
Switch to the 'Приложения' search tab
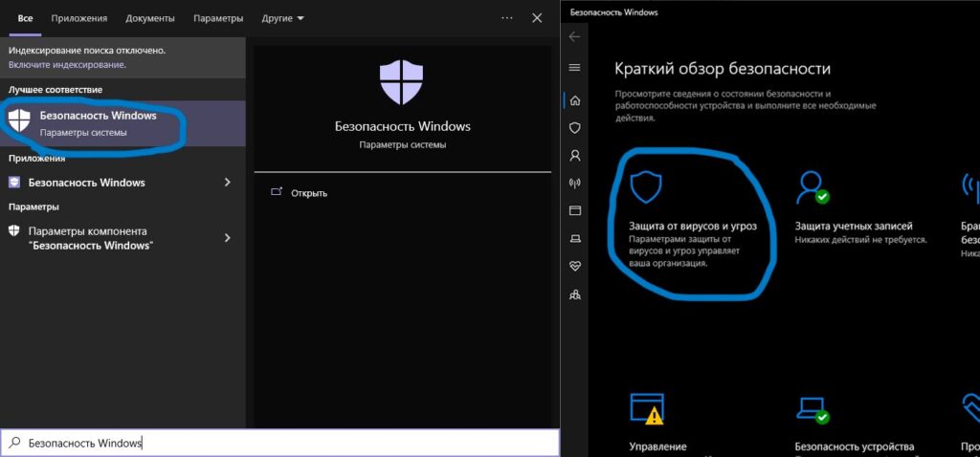point(79,19)
